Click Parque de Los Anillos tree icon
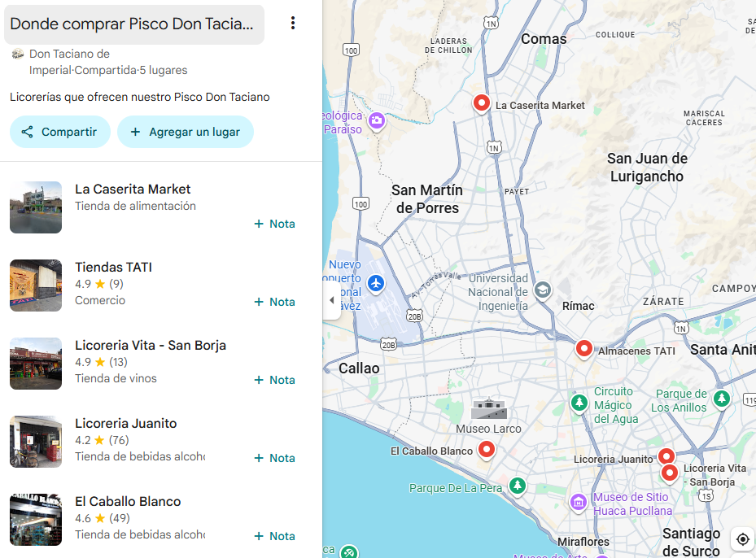The height and width of the screenshot is (558, 756). tap(722, 398)
